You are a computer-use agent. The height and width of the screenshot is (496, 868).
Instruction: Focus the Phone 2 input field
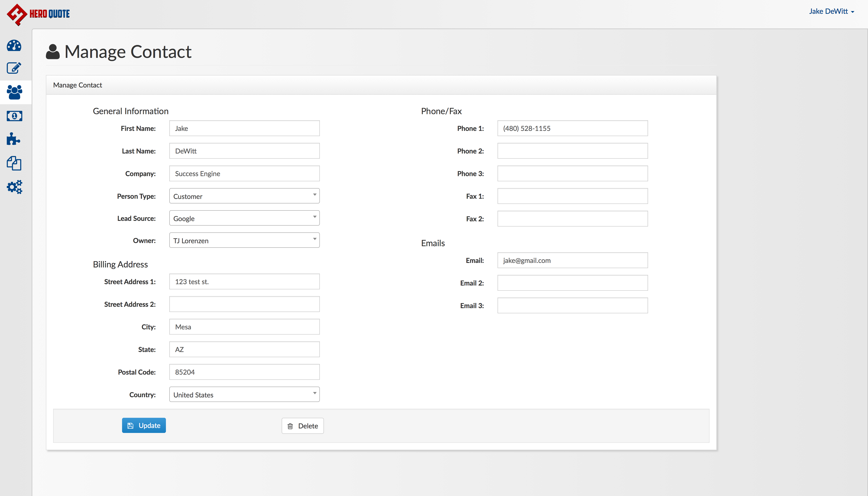point(572,151)
